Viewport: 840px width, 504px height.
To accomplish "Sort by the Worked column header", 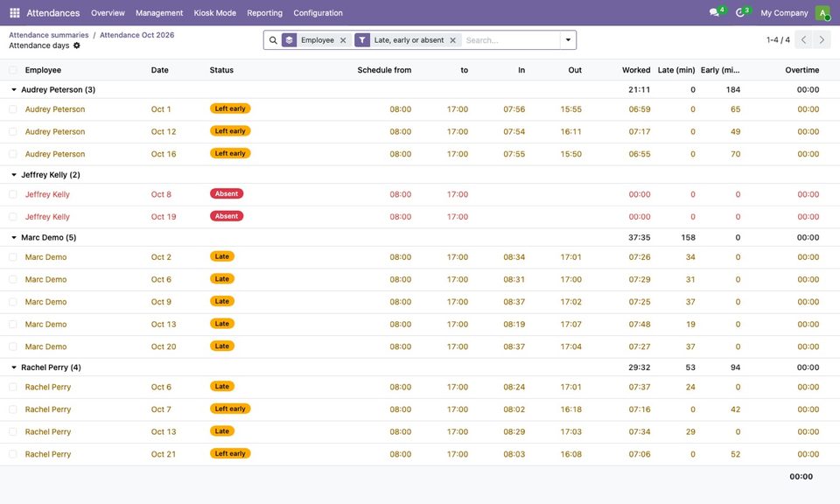I will (636, 70).
